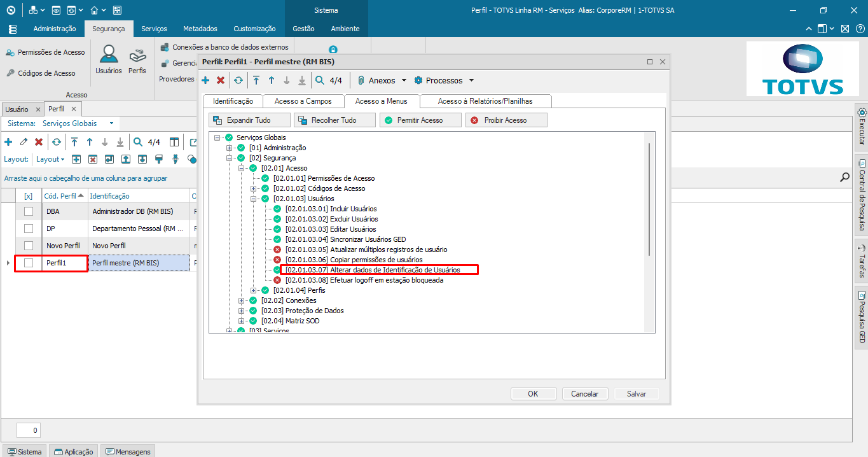Open the Mensagens panel in status bar
The image size is (868, 457).
(x=128, y=452)
